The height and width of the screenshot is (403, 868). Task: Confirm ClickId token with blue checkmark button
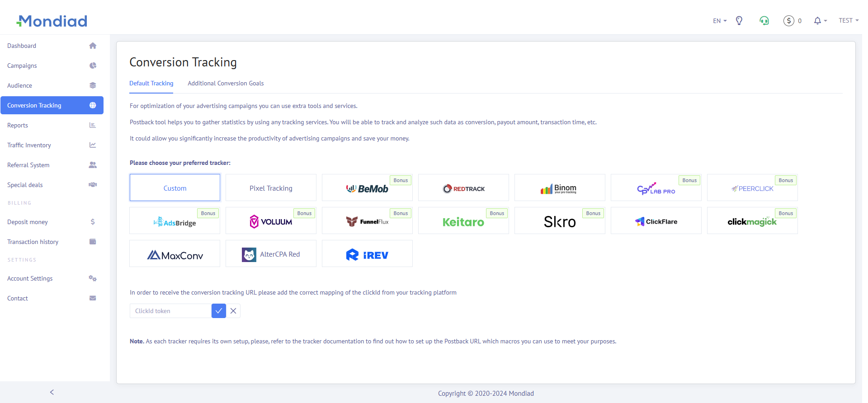click(219, 311)
